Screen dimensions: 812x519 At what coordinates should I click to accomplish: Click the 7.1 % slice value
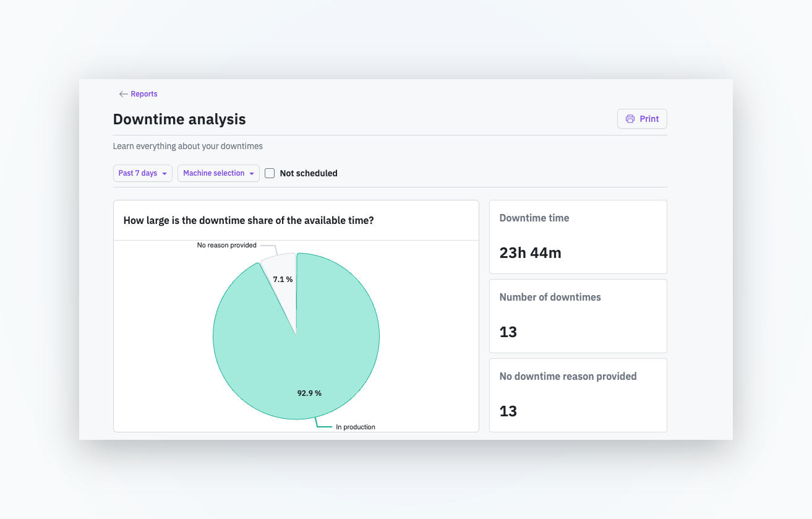click(283, 279)
